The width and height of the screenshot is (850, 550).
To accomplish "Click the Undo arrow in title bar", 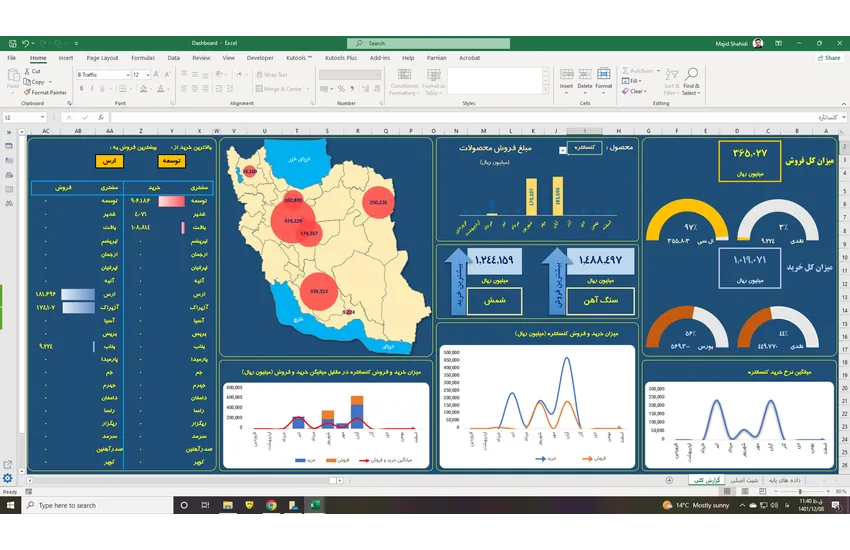I will pos(25,43).
